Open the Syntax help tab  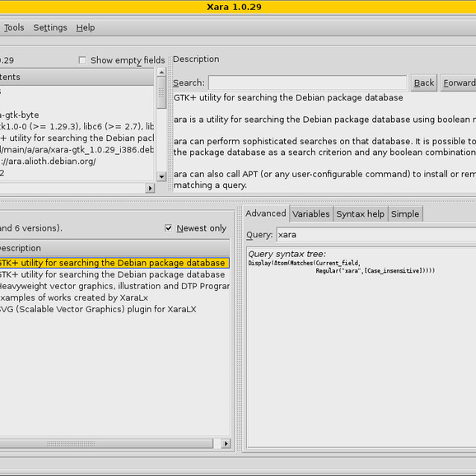tap(360, 214)
